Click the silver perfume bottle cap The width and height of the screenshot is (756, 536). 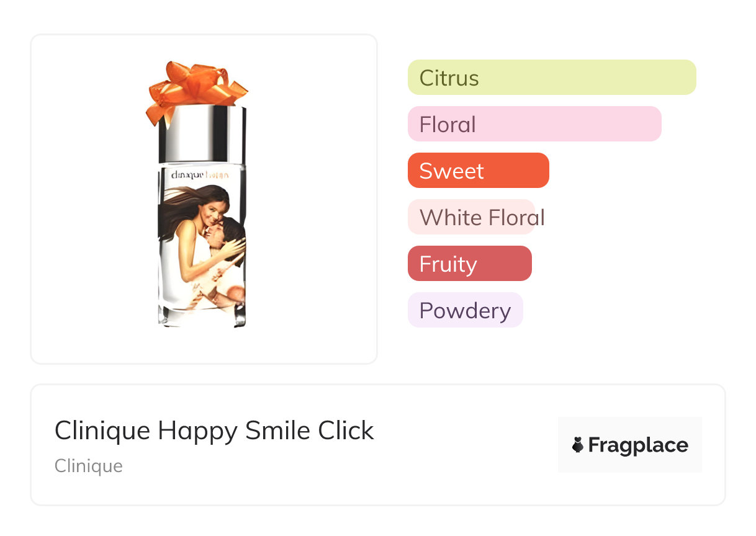[x=202, y=135]
